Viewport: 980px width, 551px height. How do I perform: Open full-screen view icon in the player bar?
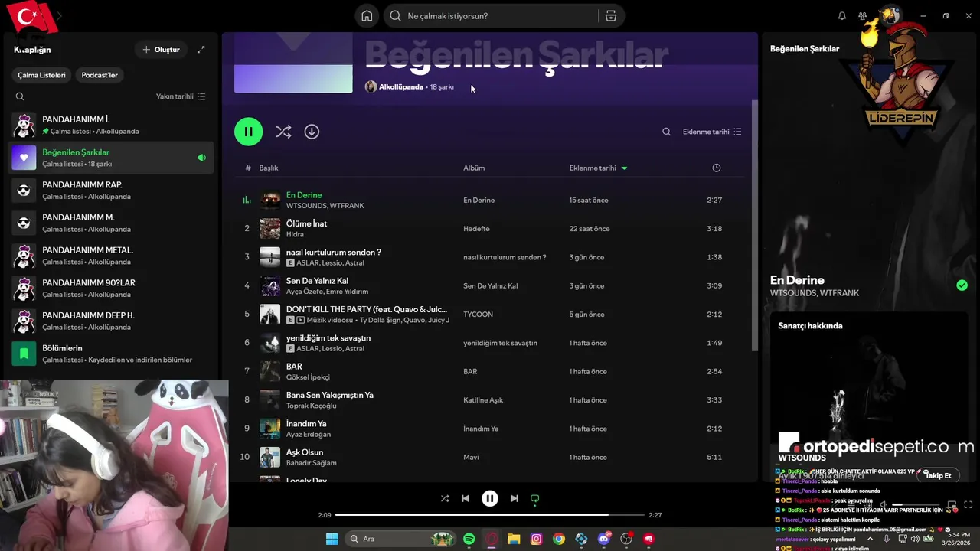pyautogui.click(x=968, y=505)
